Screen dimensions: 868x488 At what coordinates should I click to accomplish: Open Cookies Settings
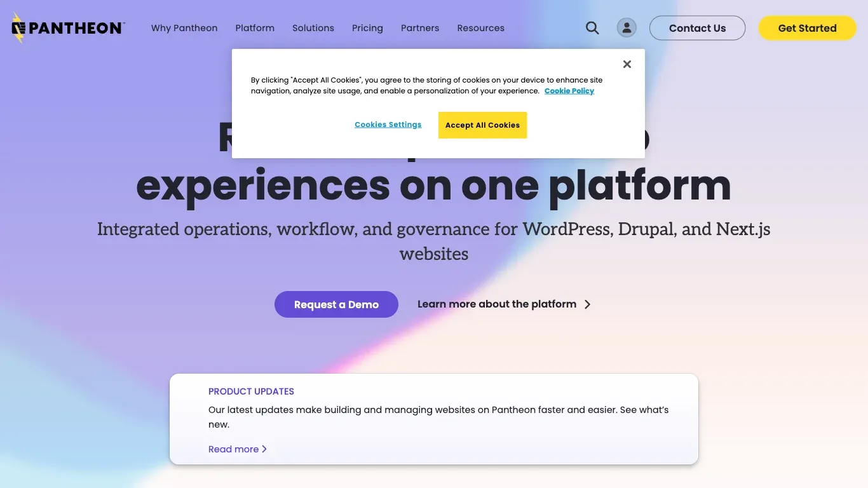click(x=388, y=125)
